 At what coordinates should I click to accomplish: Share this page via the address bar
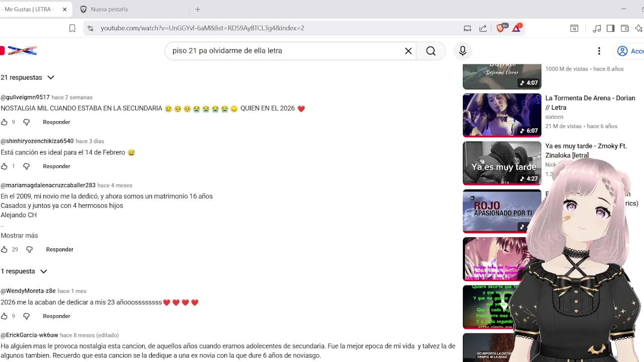483,28
